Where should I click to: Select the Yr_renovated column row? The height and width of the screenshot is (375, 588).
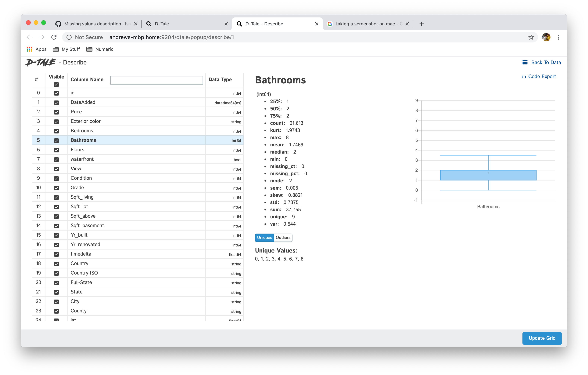(x=138, y=244)
